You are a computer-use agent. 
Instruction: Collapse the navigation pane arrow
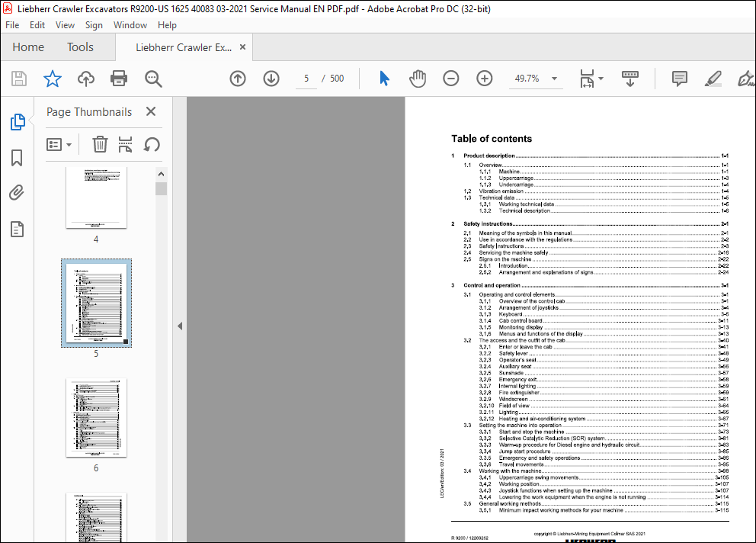[x=180, y=326]
